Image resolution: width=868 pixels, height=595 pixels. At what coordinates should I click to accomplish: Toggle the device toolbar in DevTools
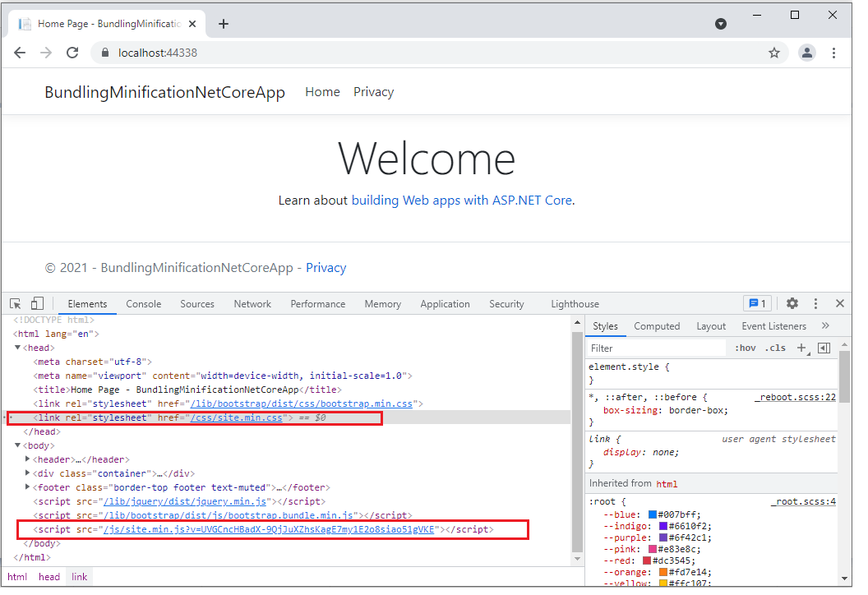pyautogui.click(x=37, y=303)
